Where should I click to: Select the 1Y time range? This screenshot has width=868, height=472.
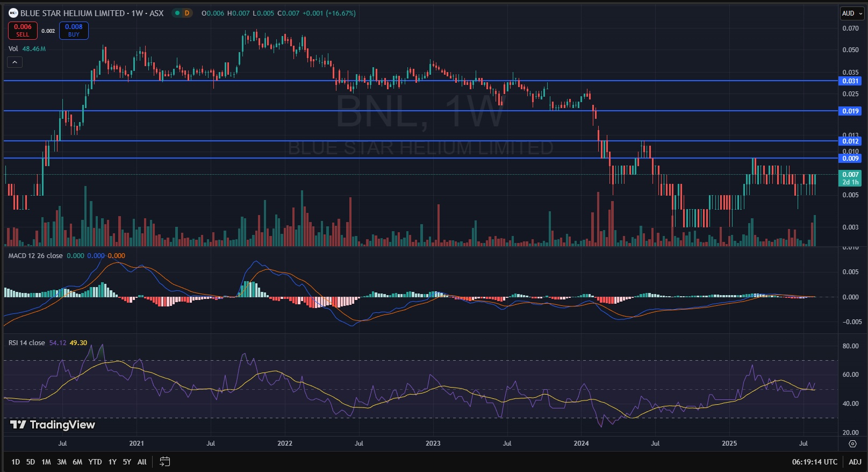[112, 462]
